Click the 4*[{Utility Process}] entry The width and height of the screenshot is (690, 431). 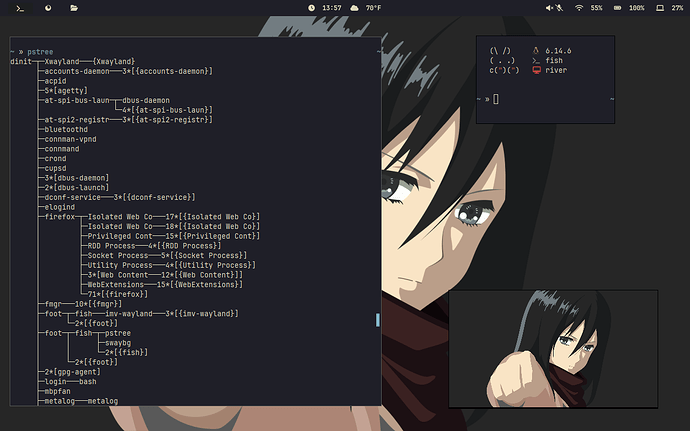pos(210,265)
